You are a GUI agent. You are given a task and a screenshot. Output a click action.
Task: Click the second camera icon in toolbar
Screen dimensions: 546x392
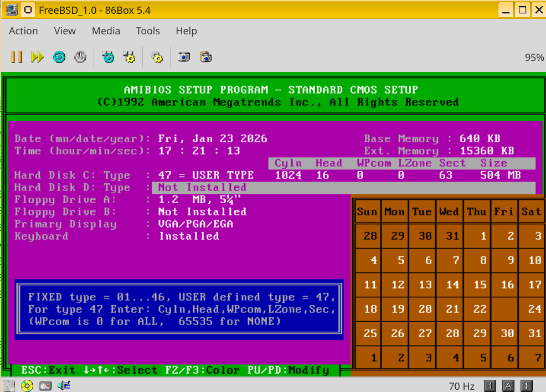pos(205,57)
